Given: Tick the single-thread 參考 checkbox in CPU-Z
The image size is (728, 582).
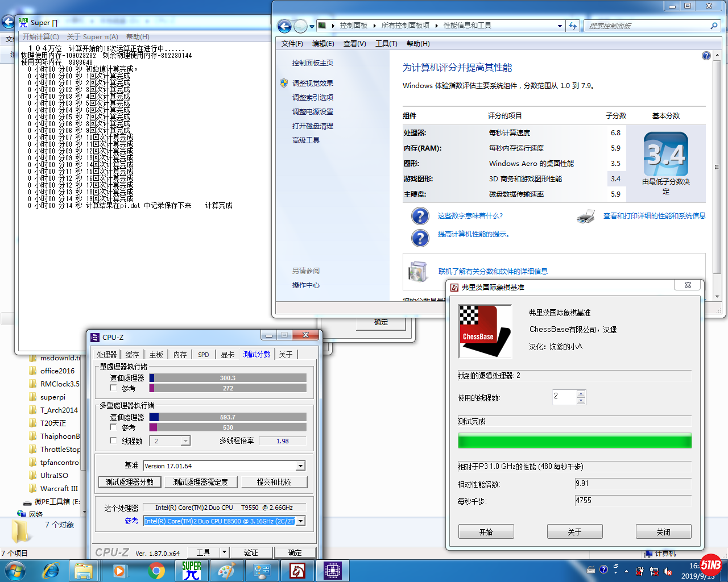Looking at the screenshot, I should (113, 388).
